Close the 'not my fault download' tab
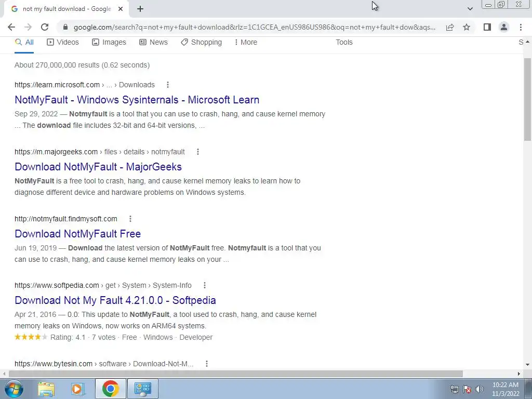532x399 pixels. pyautogui.click(x=121, y=9)
